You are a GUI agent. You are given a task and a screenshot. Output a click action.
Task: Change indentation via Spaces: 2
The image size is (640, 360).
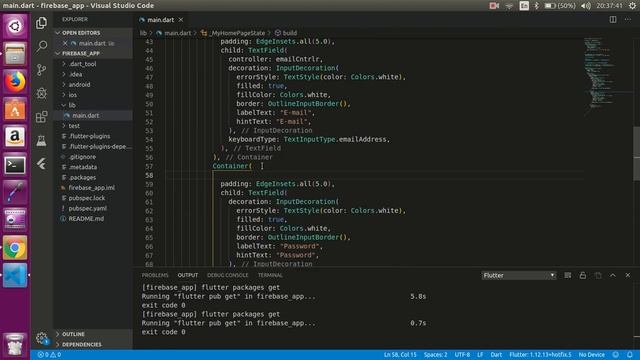pos(436,355)
